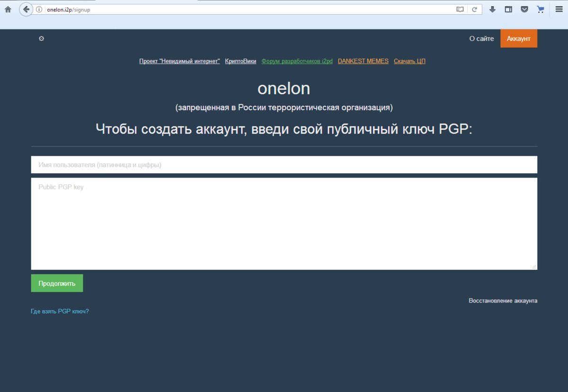Toggle reader view icon in address bar

(460, 9)
